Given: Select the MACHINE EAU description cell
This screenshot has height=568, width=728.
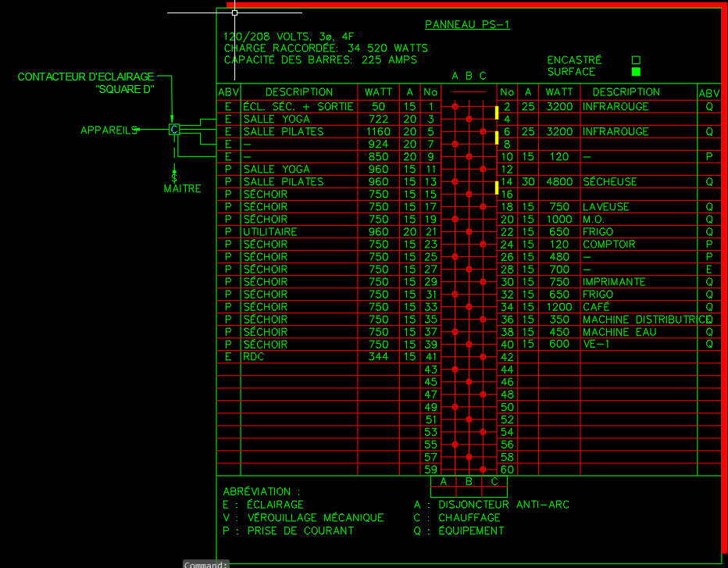Looking at the screenshot, I should click(x=619, y=332).
